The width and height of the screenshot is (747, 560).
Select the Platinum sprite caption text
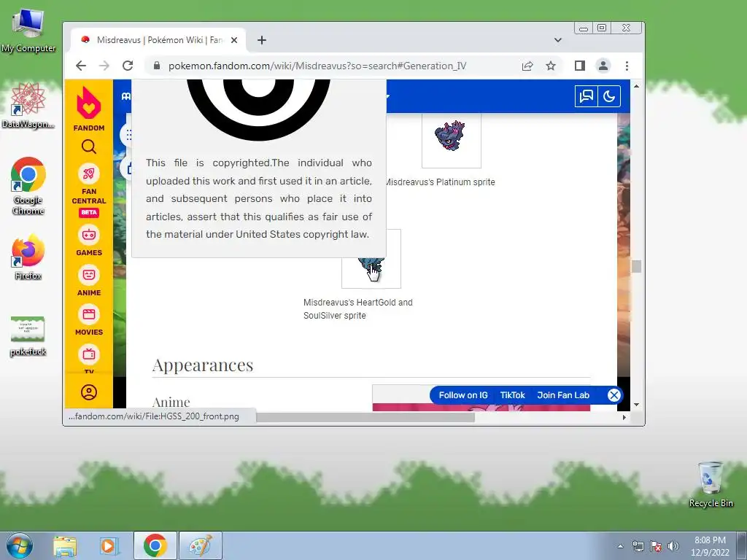440,182
